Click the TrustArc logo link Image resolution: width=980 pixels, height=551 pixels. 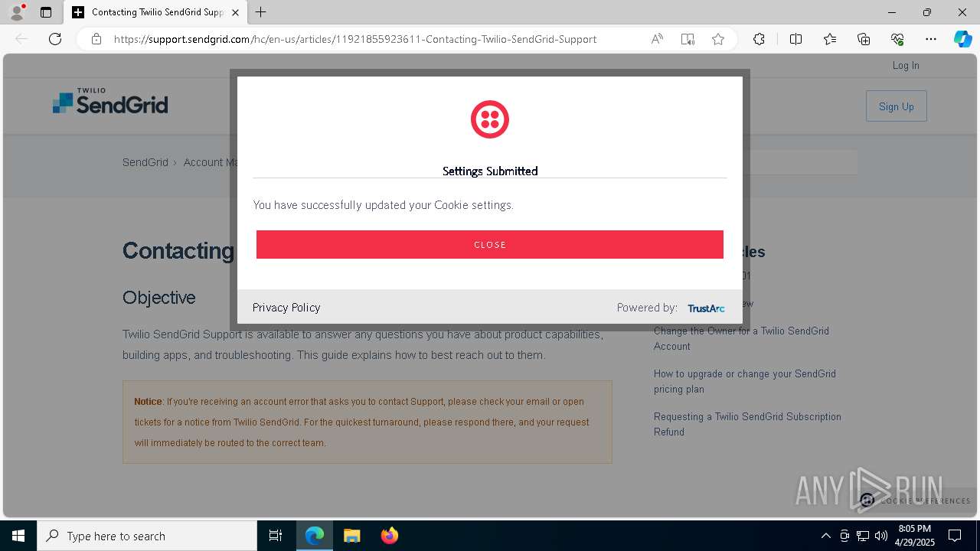coord(706,308)
